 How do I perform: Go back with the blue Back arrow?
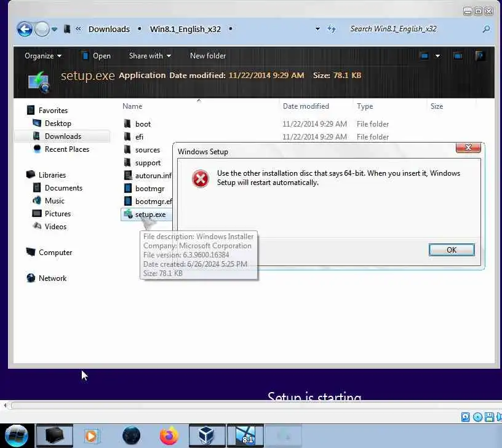(x=25, y=29)
